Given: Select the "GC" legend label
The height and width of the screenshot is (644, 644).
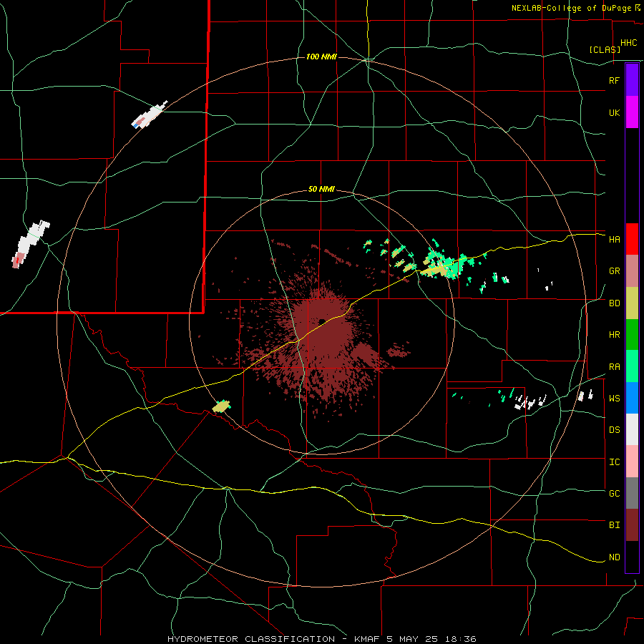Looking at the screenshot, I should [614, 494].
